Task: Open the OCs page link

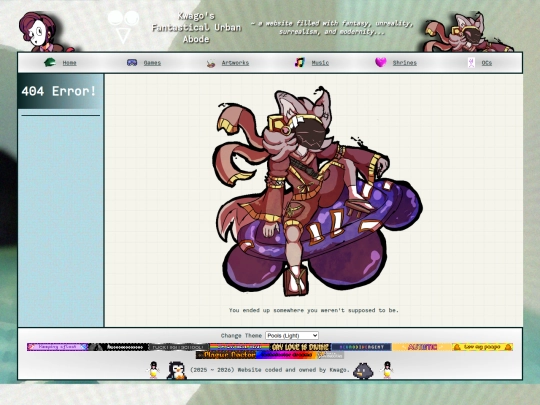Action: (x=487, y=63)
